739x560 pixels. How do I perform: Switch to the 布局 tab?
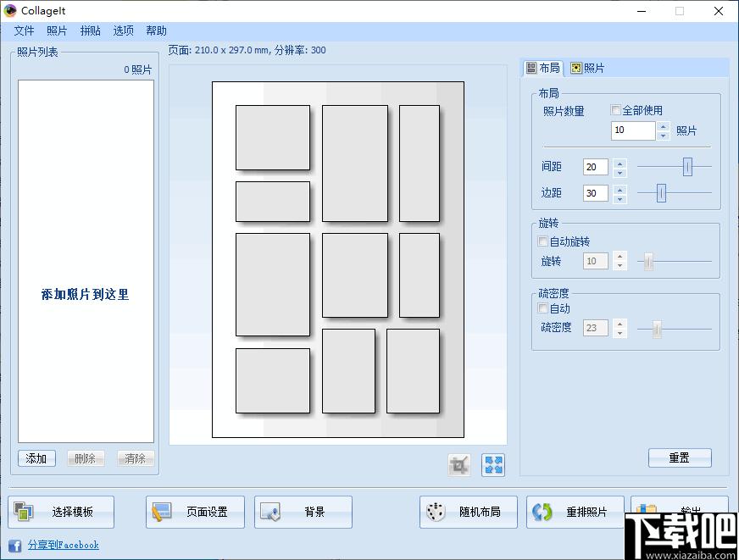(x=543, y=69)
